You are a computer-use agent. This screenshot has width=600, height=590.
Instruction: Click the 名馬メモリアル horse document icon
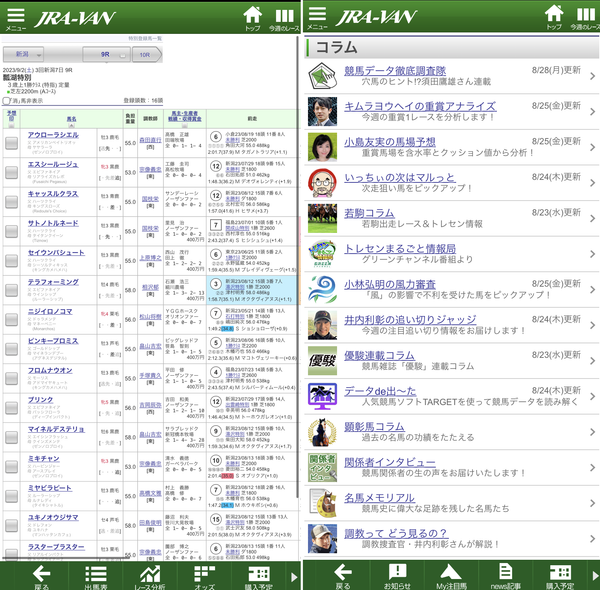click(322, 503)
